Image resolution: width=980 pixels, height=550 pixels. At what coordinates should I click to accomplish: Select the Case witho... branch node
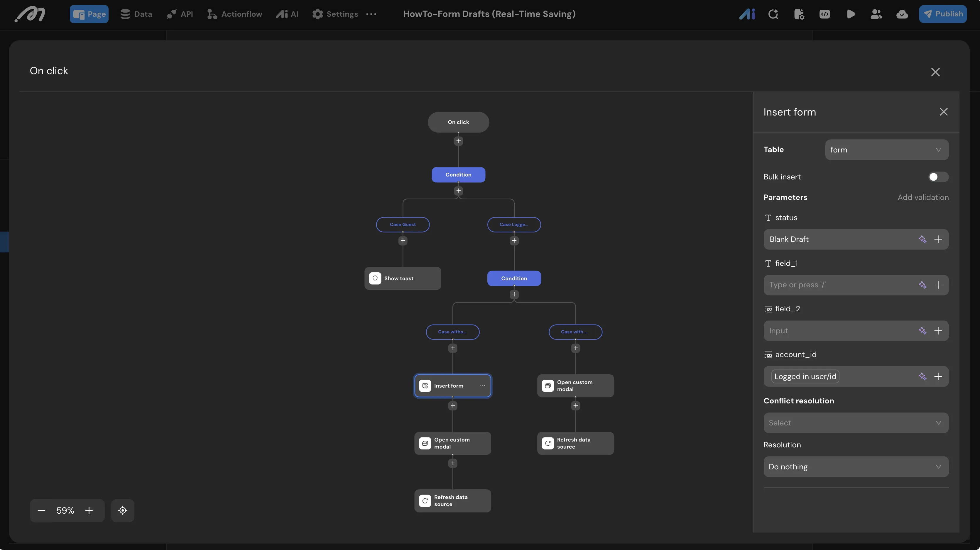tap(453, 332)
